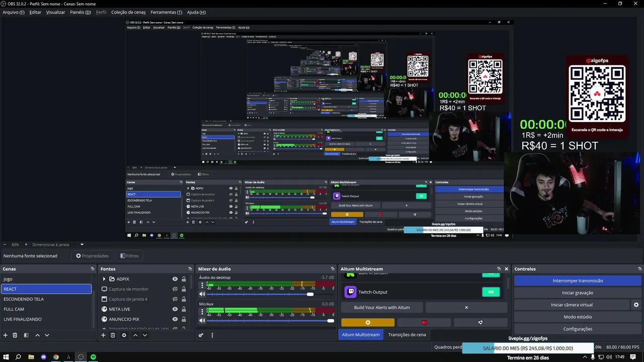This screenshot has width=644, height=362.
Task: Hide the ADPIX source group
Action: click(x=175, y=279)
